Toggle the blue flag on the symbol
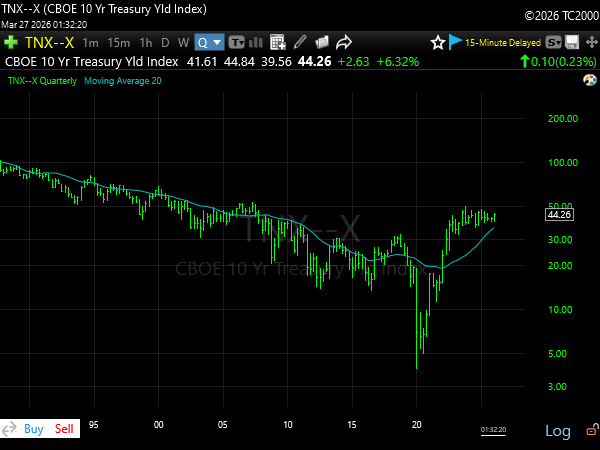This screenshot has height=450, width=600. 455,42
